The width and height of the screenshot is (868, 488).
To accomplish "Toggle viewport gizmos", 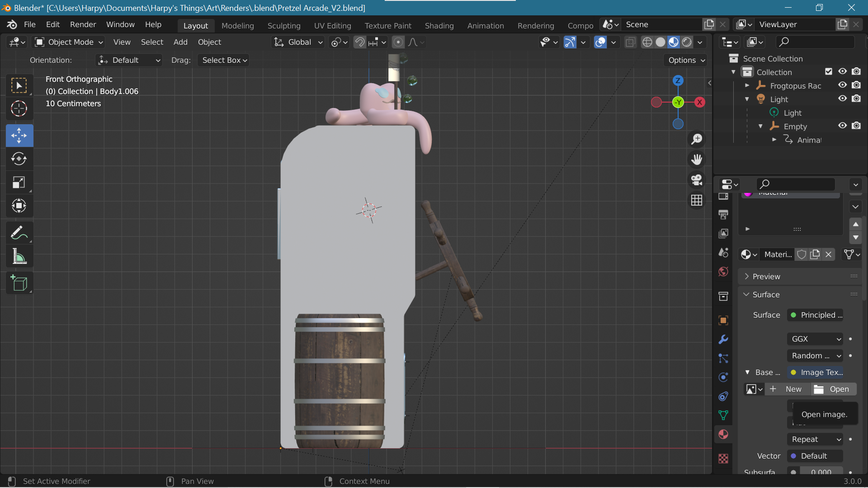I will [x=570, y=42].
